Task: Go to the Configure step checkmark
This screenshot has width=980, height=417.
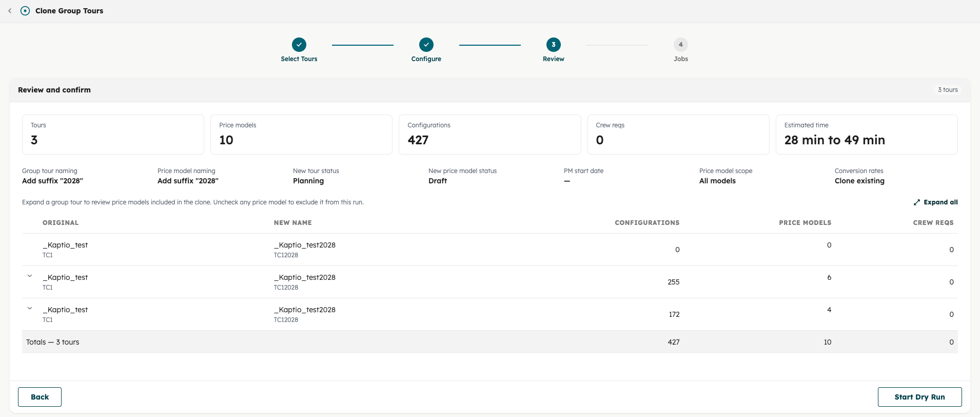Action: [426, 45]
